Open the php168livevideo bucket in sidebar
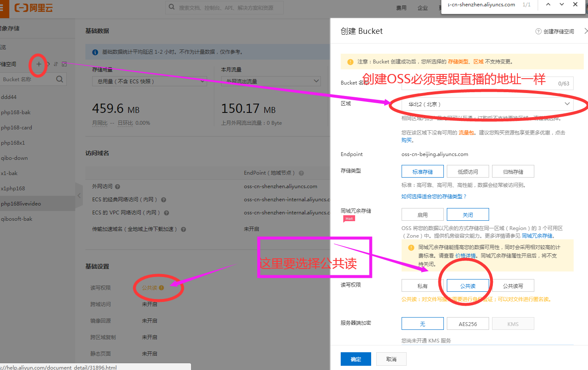The image size is (588, 370). pyautogui.click(x=21, y=204)
